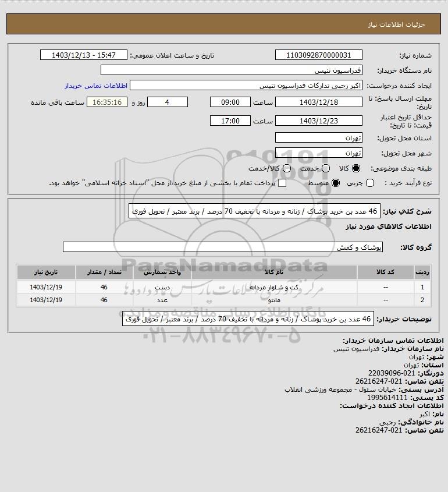Click the تعداد / مقدار column header
The image size is (448, 492).
pyautogui.click(x=104, y=272)
